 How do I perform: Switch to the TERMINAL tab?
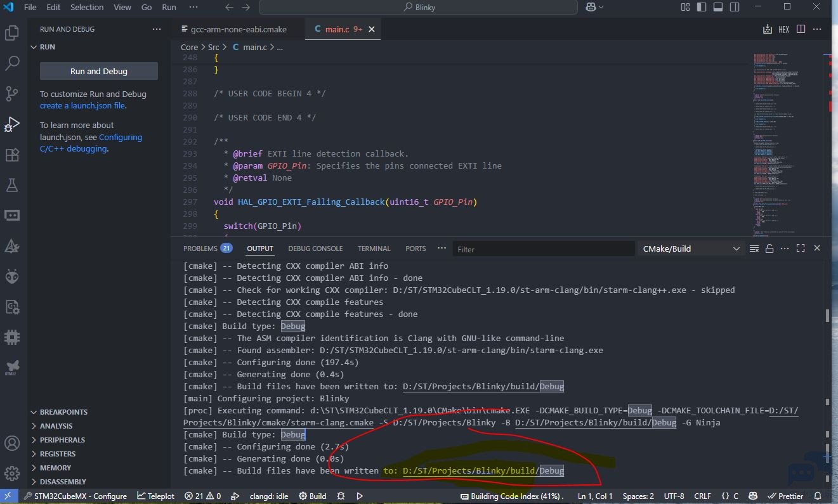[x=374, y=249]
